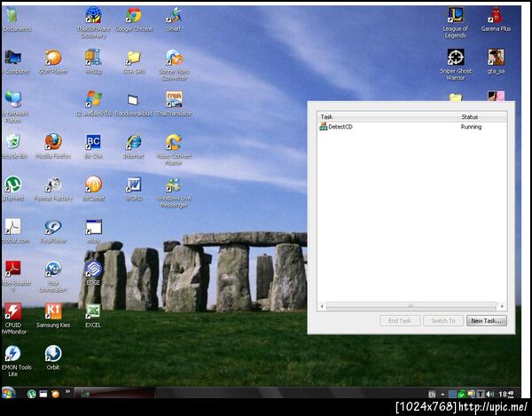Show hidden system tray icons arrow
Image resolution: width=532 pixels, height=416 pixels.
[442, 395]
